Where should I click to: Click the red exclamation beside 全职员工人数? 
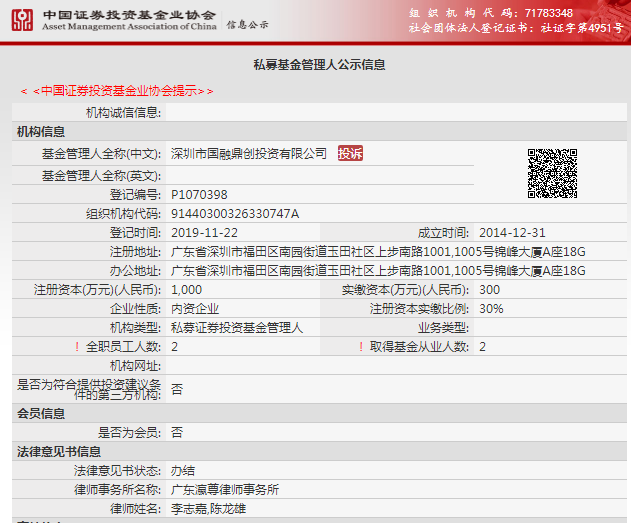click(x=77, y=346)
